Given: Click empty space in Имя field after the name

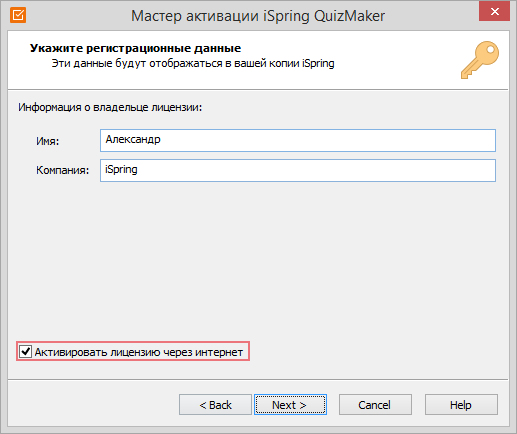Looking at the screenshot, I should coord(327,140).
